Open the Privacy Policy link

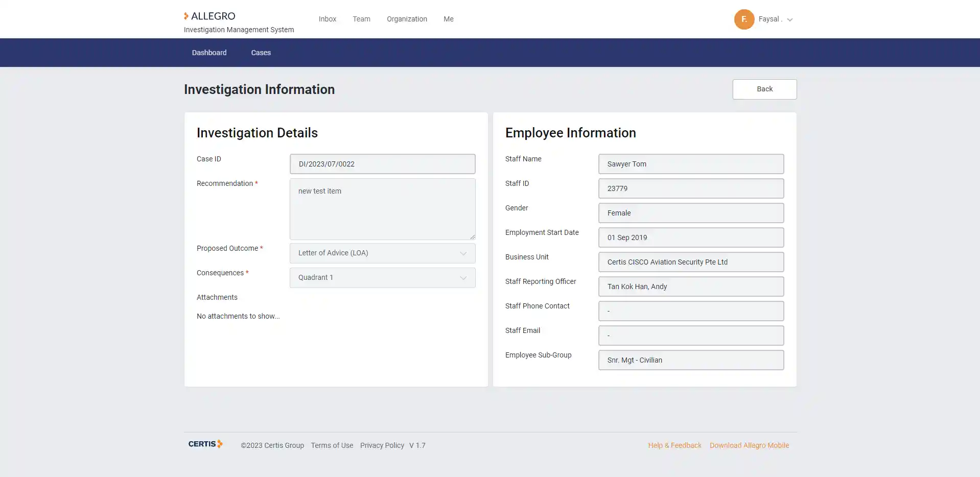pos(382,445)
